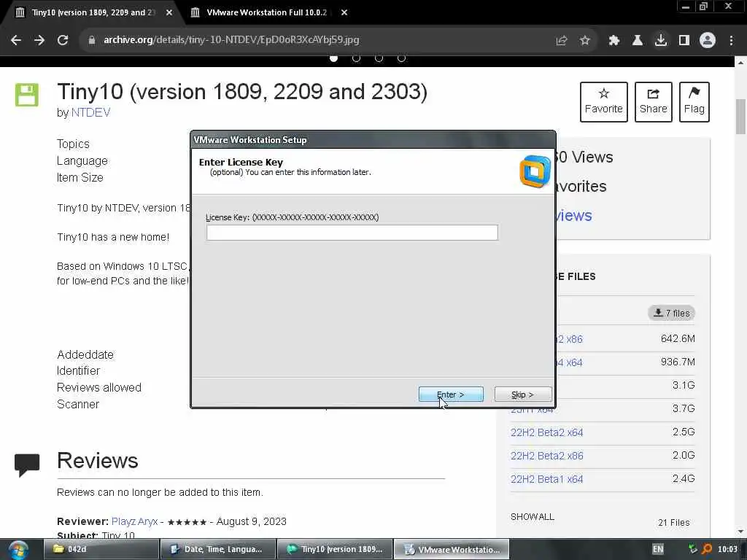Open the 22H2 Beta1 x64 download link
Image resolution: width=747 pixels, height=560 pixels.
[546, 479]
